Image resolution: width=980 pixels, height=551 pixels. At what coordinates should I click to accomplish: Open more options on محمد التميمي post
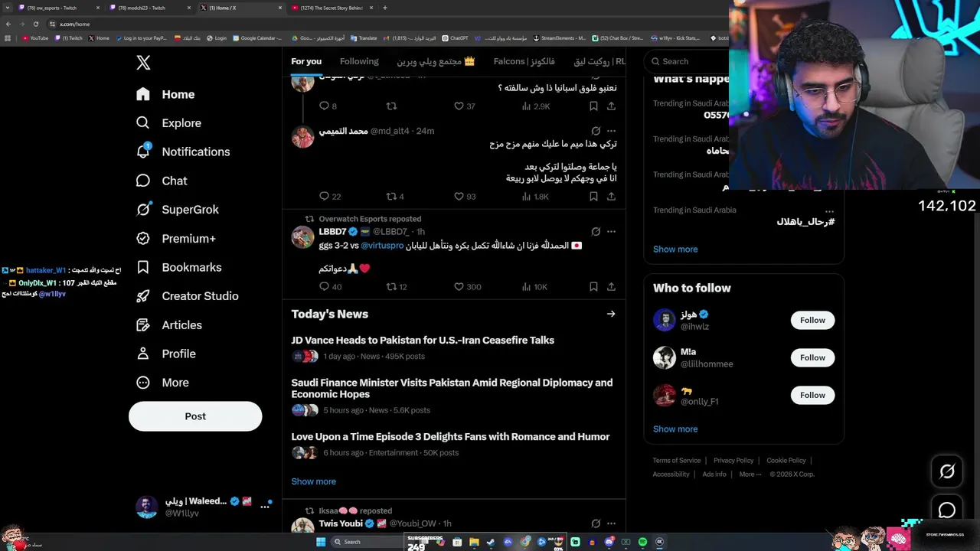point(611,131)
